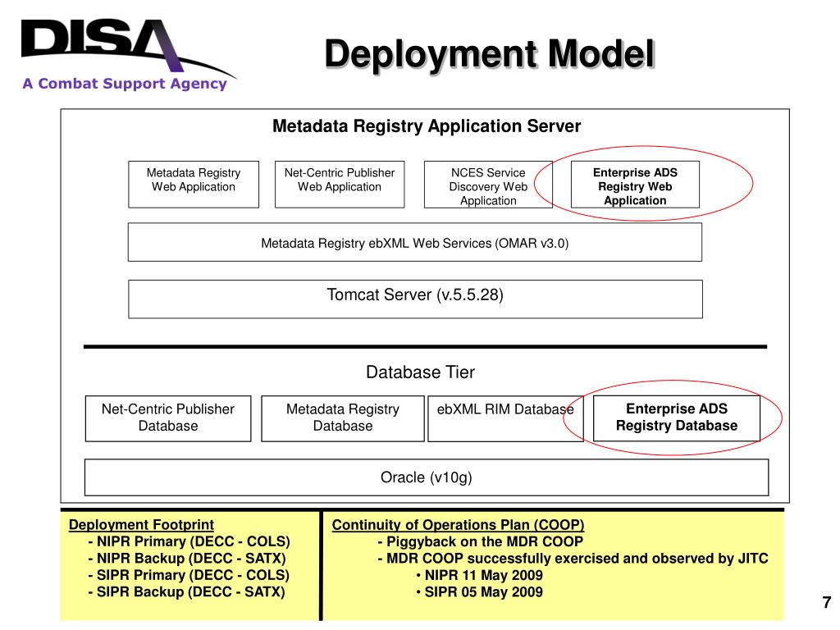This screenshot has width=840, height=630.
Task: Select the 'Metadata Registry Application Server' heading
Action: pos(427,126)
